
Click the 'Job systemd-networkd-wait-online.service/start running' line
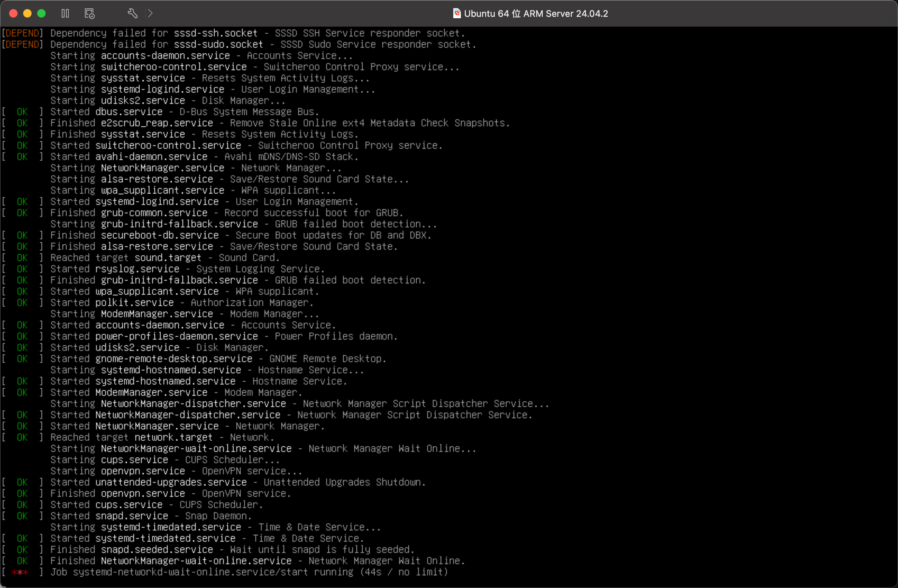[x=225, y=572]
